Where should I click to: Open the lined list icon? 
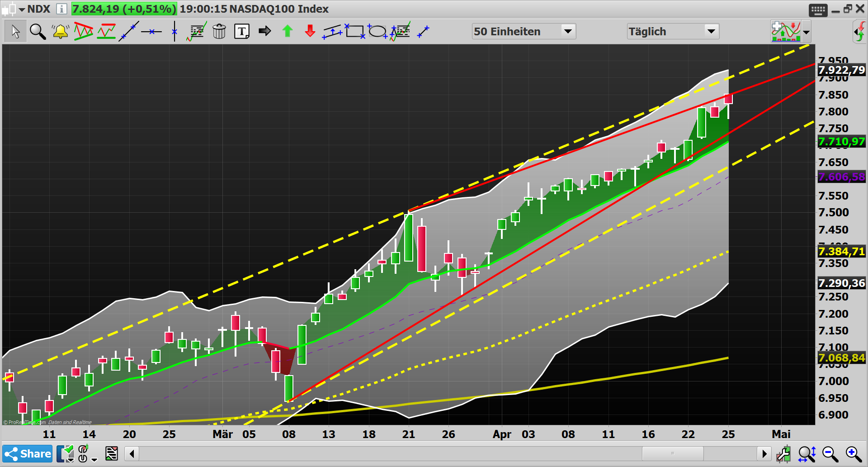point(111,453)
